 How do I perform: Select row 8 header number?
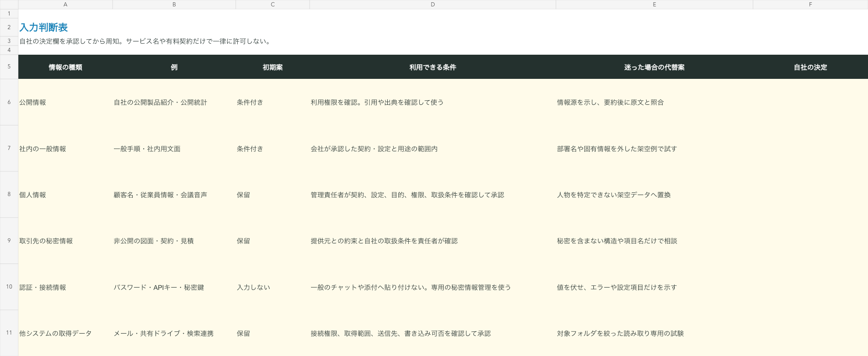click(x=9, y=194)
